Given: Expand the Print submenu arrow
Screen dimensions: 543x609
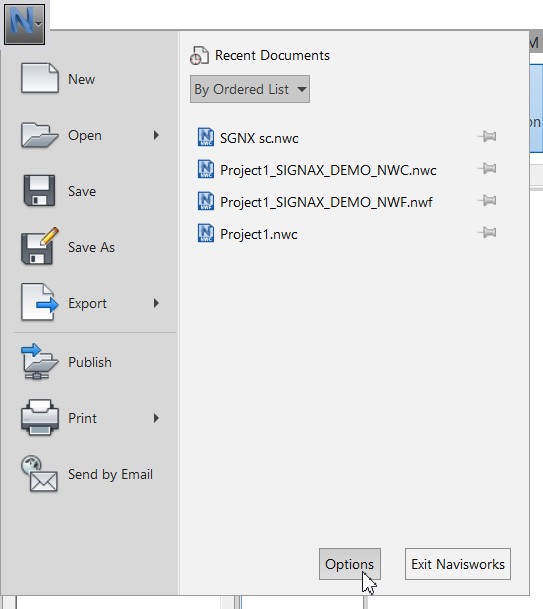Looking at the screenshot, I should pos(156,418).
